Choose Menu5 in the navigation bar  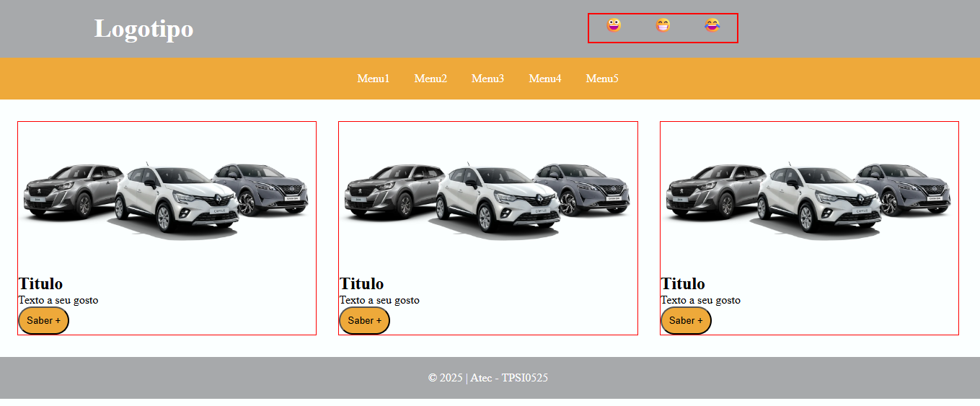pos(601,79)
